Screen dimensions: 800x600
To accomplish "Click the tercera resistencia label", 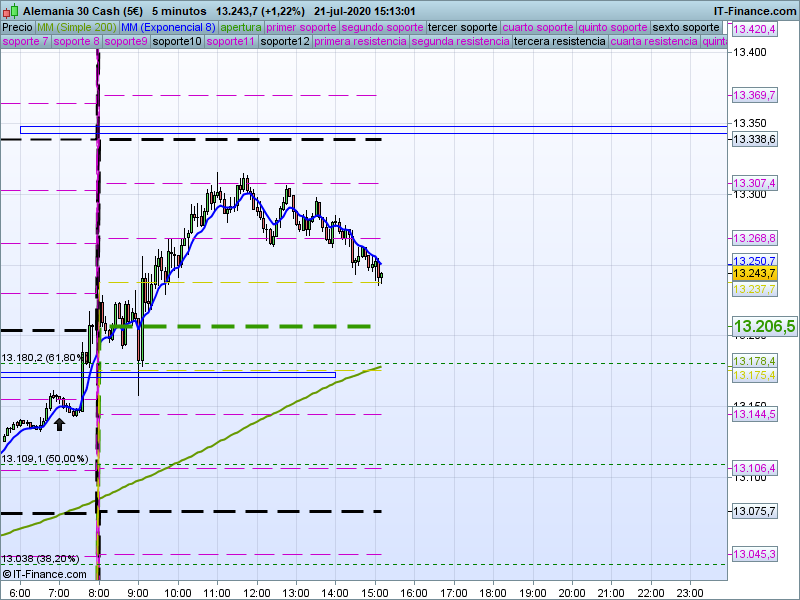I will [x=560, y=41].
